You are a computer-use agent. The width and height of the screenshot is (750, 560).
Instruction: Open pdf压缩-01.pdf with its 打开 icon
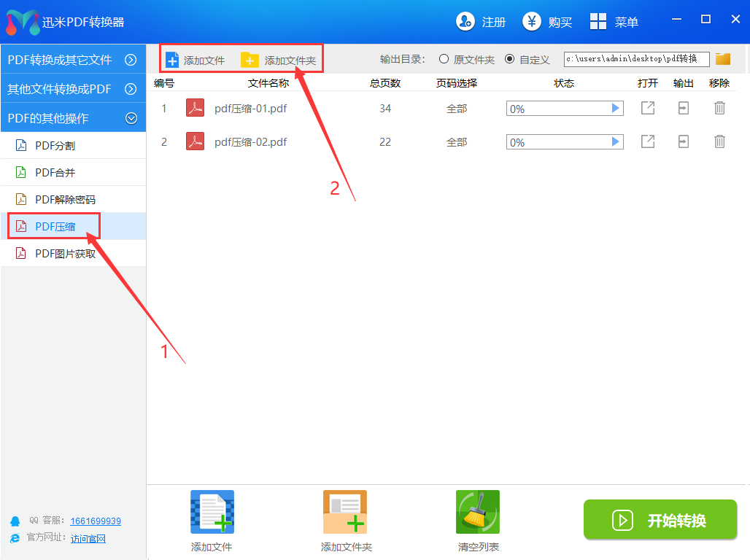pos(648,108)
